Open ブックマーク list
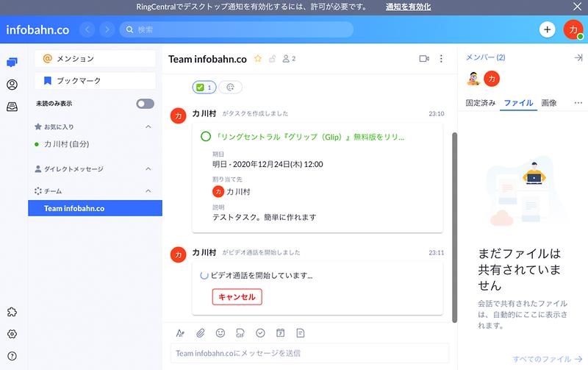 point(95,81)
